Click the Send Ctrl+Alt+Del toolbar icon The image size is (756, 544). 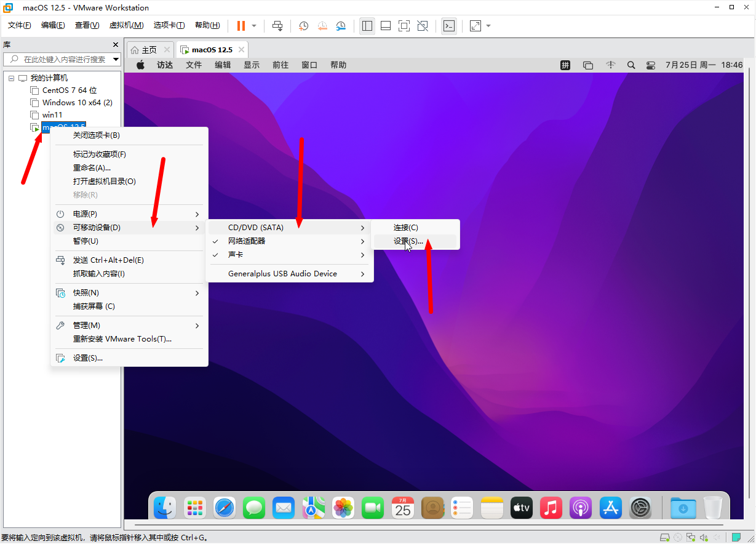(277, 26)
